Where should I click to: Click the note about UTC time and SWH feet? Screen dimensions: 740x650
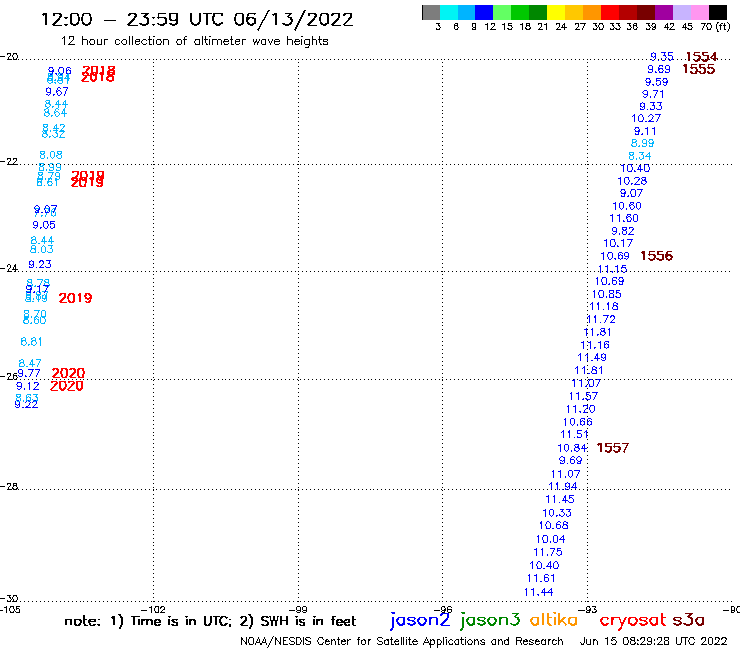tap(210, 621)
